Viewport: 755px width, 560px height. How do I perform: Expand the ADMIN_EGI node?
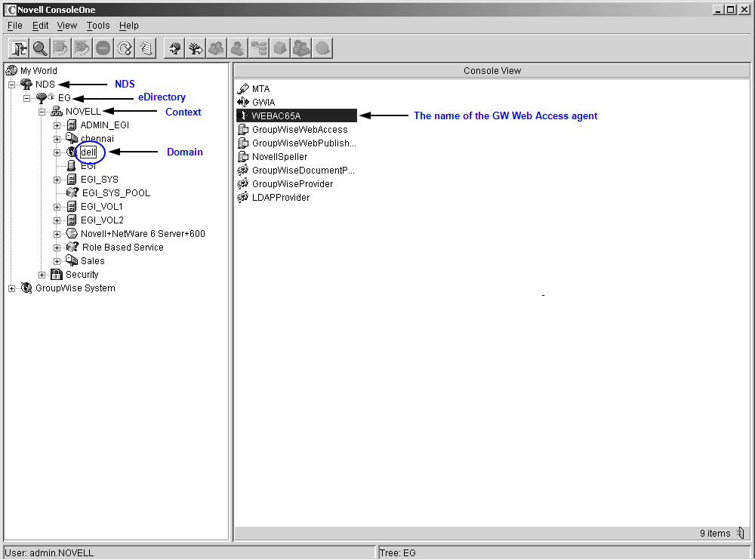click(57, 125)
